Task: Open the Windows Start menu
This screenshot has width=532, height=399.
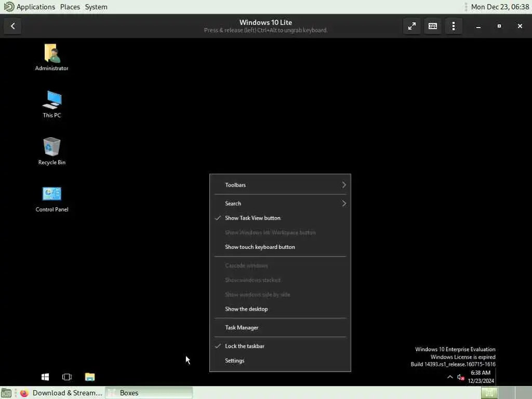Action: pos(45,377)
